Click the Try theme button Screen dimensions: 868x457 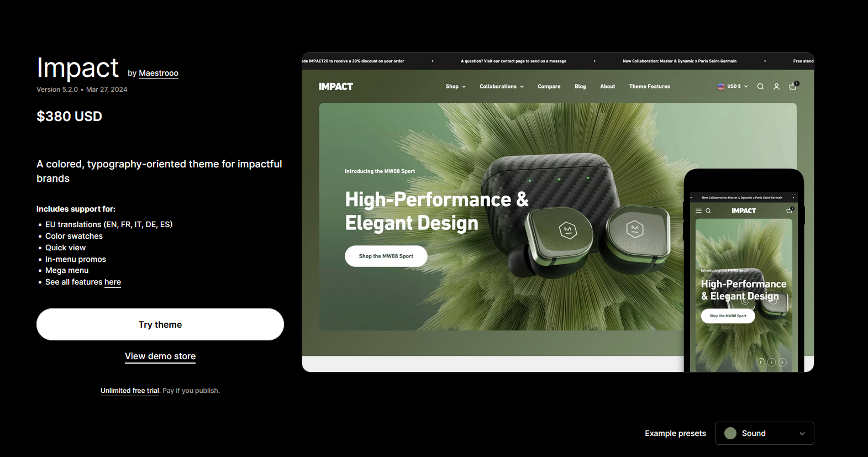[x=160, y=324]
